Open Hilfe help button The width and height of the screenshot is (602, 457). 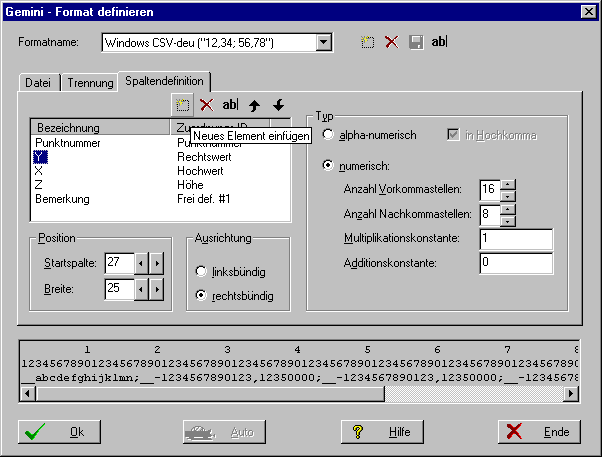(x=382, y=432)
